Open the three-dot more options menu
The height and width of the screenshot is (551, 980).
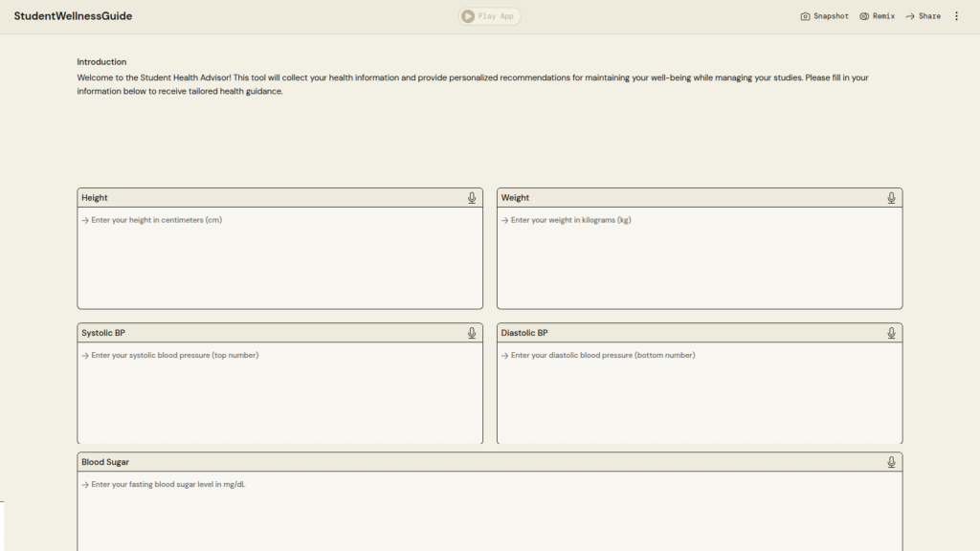(x=956, y=16)
